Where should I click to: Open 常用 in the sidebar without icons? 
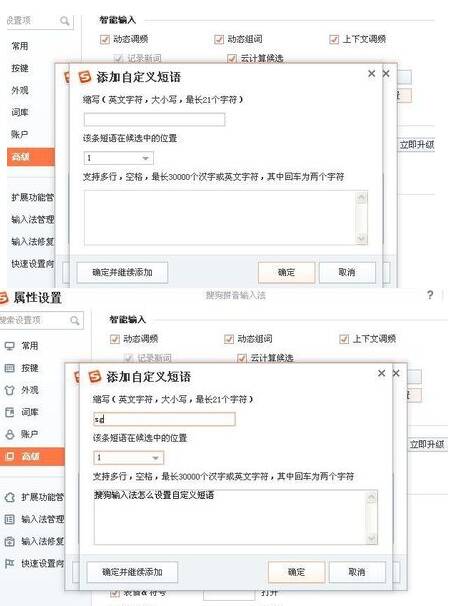coord(20,46)
